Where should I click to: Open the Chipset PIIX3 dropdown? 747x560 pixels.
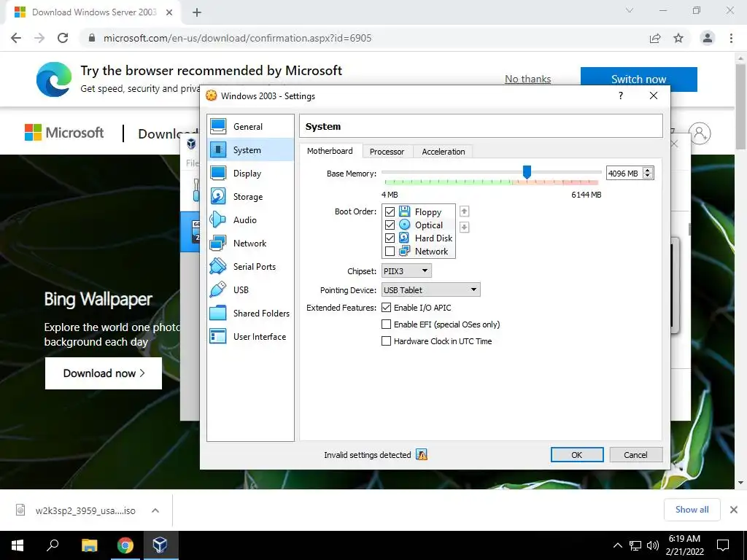(x=406, y=271)
